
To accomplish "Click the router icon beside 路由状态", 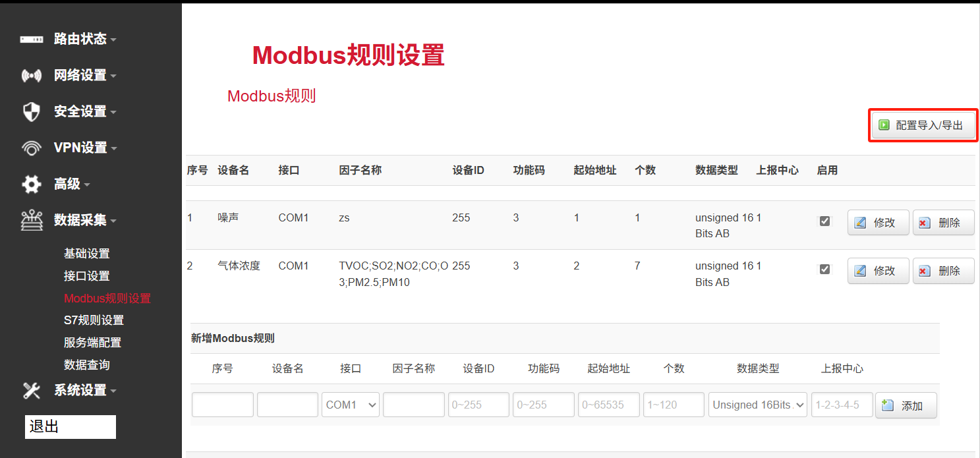I will 30,39.
